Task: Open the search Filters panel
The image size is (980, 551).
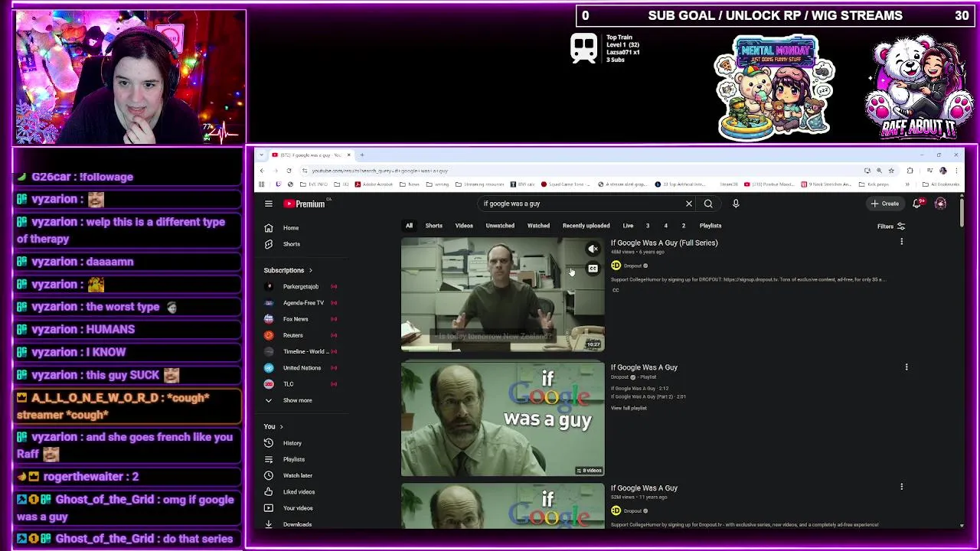Action: 891,227
